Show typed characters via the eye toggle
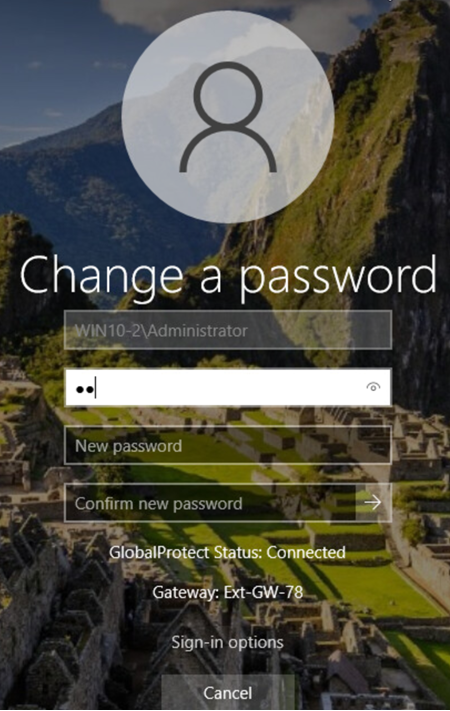Screen dimensions: 450x711 [373, 387]
